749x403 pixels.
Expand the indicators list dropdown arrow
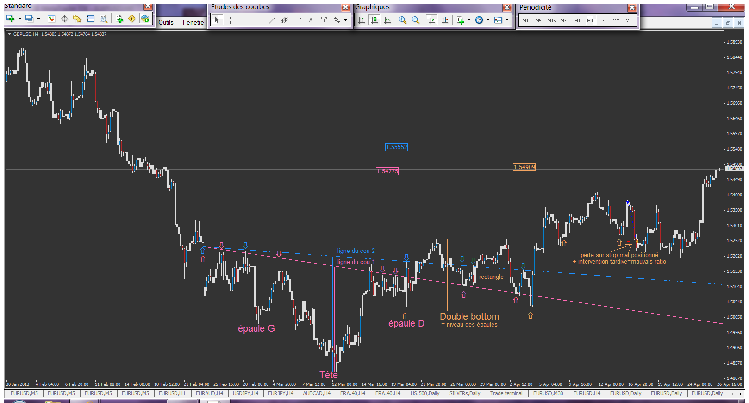tap(469, 20)
